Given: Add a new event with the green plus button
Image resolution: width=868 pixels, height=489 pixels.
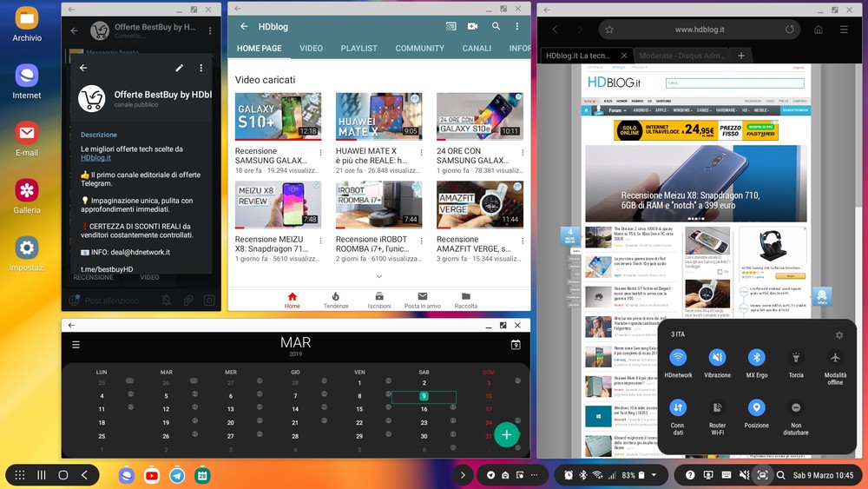Looking at the screenshot, I should [507, 435].
